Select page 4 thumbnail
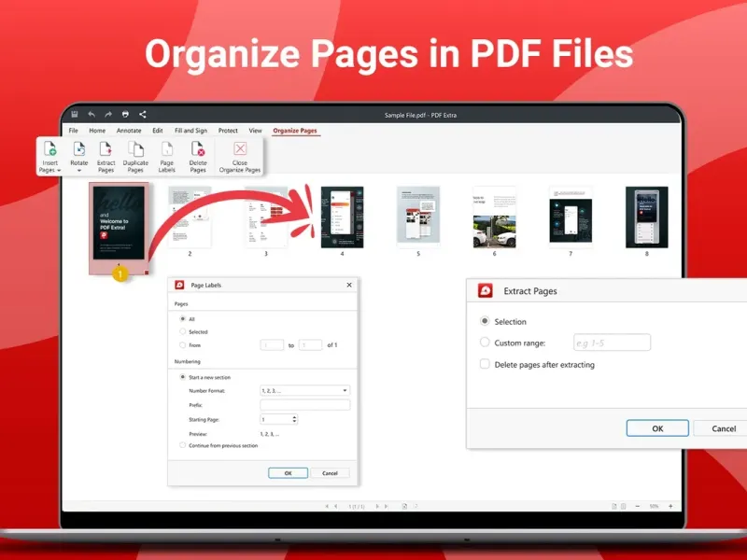The height and width of the screenshot is (560, 747). [x=342, y=217]
